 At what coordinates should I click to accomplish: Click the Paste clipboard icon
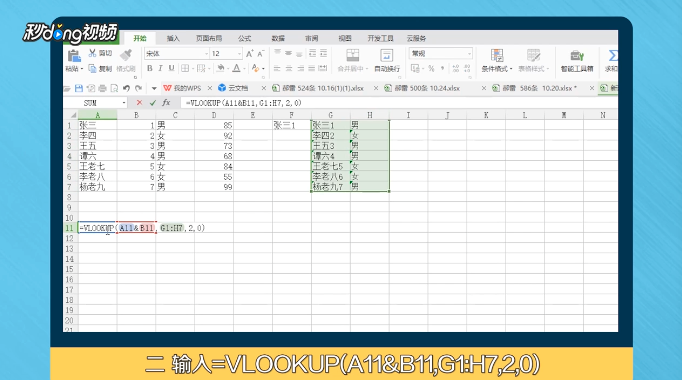[x=74, y=56]
